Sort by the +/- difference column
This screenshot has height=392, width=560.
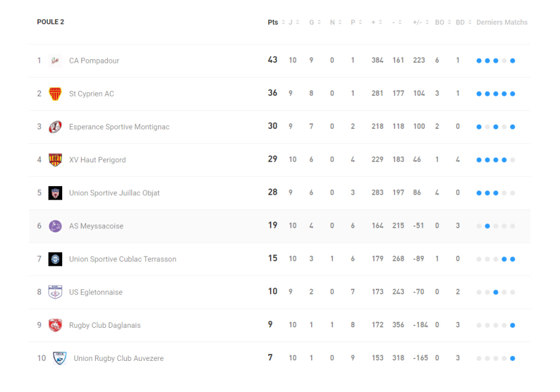click(420, 22)
